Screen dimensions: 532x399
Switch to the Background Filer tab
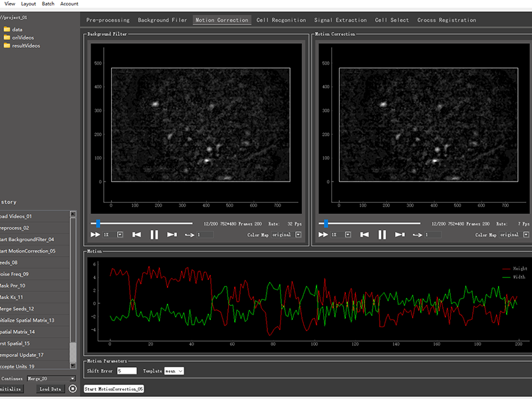pyautogui.click(x=162, y=20)
